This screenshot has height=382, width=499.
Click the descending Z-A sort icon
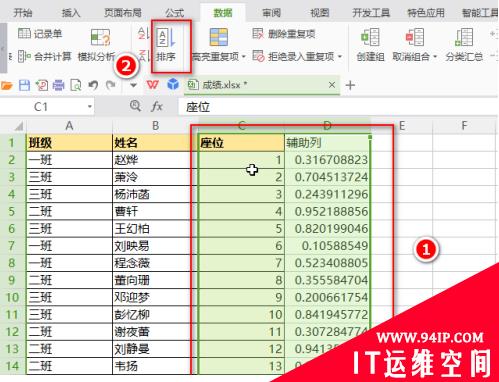(x=144, y=55)
